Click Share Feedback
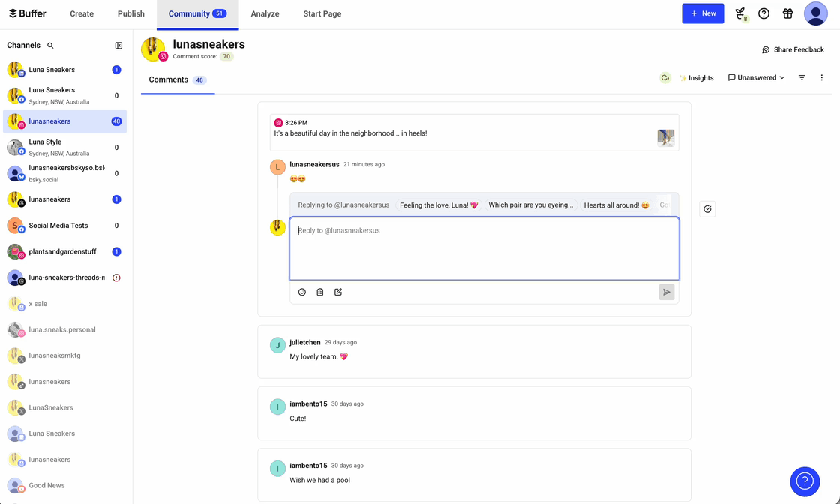This screenshot has height=504, width=840. pos(793,49)
